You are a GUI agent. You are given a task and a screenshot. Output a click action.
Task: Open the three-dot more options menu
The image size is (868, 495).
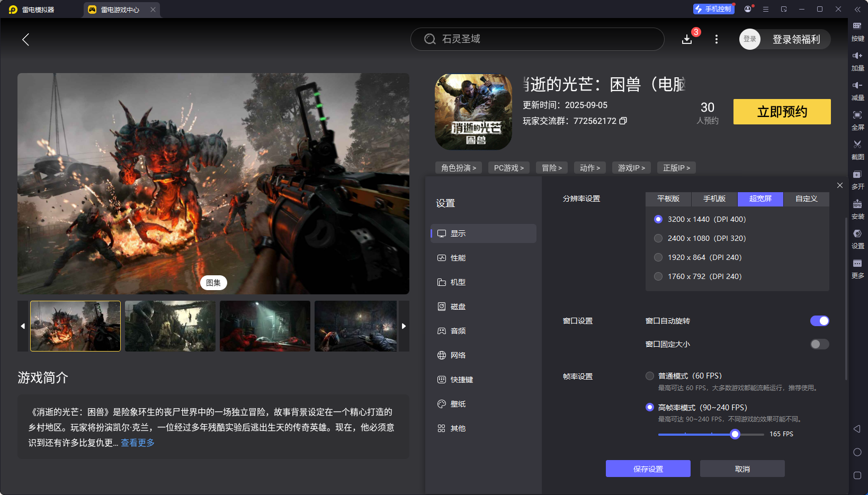click(717, 39)
